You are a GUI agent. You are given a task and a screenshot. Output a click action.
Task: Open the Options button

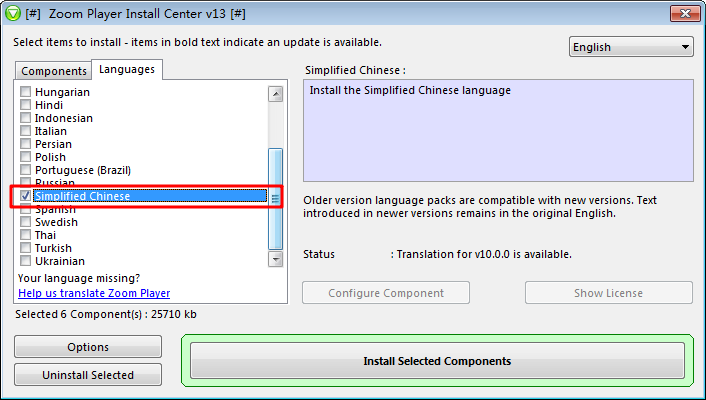(88, 347)
